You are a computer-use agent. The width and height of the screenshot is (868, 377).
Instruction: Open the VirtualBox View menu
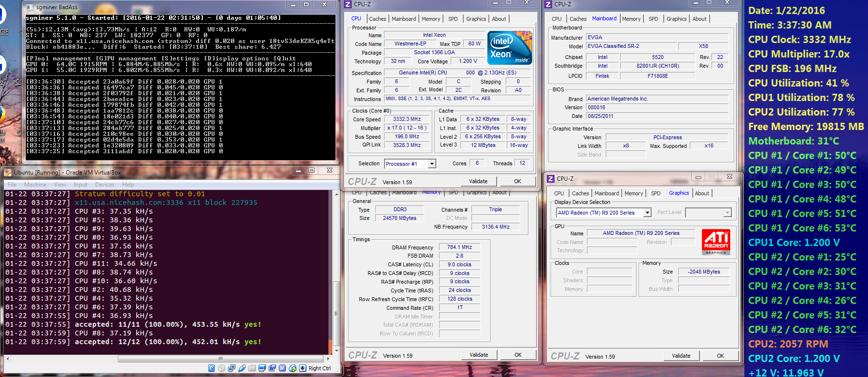pos(60,185)
